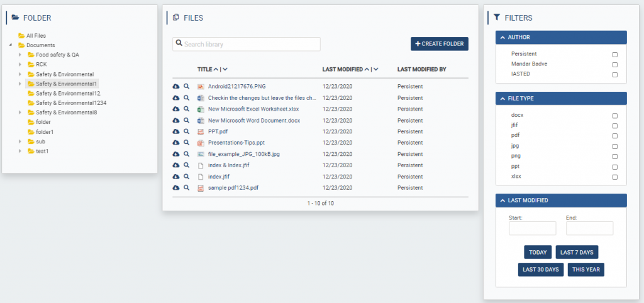Preview PPT.pdf using its magnifier icon
Viewport: 644px width, 303px height.
pyautogui.click(x=187, y=131)
